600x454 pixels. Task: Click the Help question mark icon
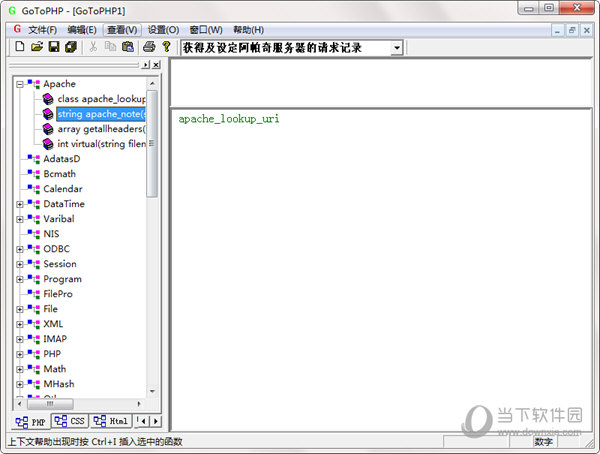[166, 47]
